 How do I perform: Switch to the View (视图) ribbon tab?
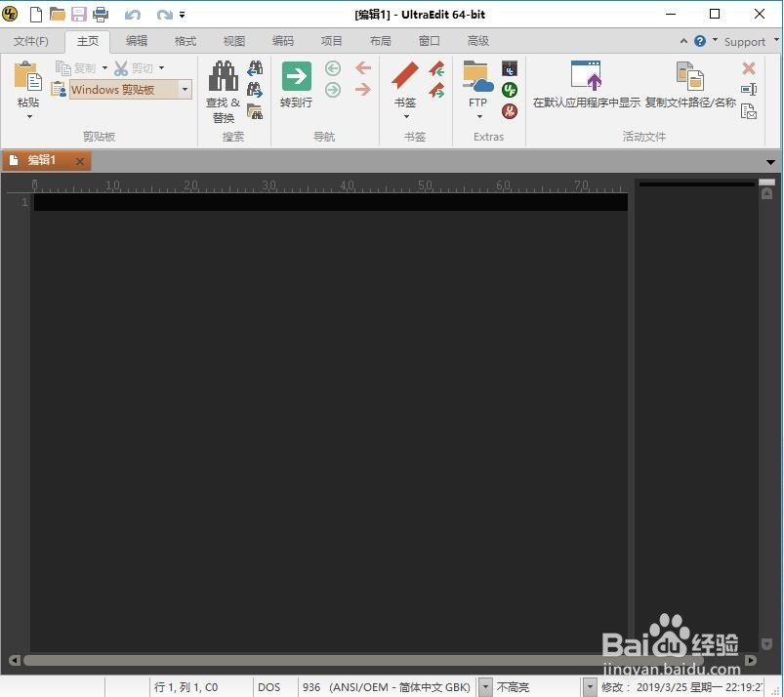pos(234,41)
